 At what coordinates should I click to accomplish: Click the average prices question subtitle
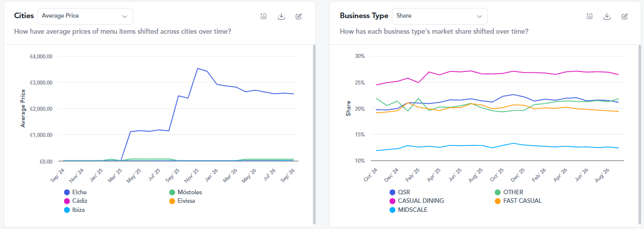tap(123, 31)
